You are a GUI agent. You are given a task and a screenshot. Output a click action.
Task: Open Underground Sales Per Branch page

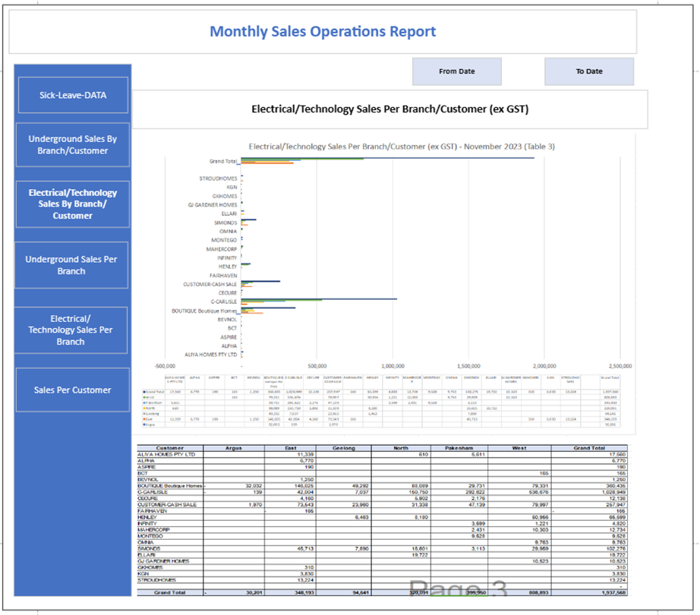pyautogui.click(x=73, y=265)
